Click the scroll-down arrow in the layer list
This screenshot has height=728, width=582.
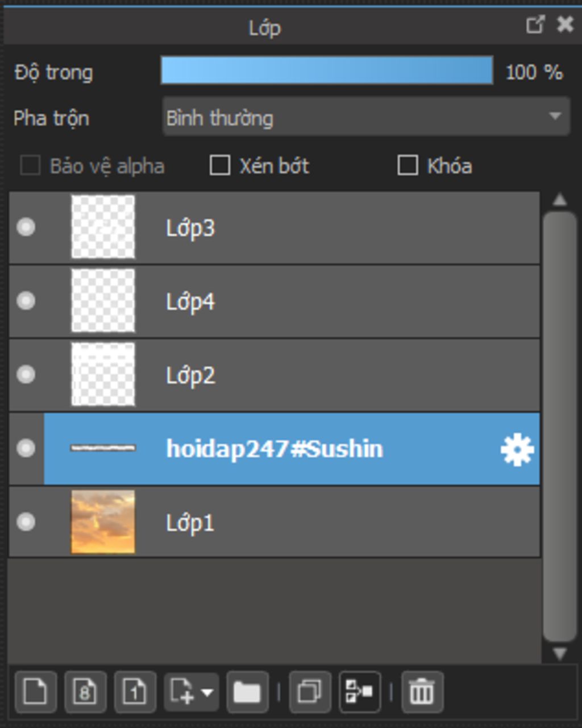[560, 653]
